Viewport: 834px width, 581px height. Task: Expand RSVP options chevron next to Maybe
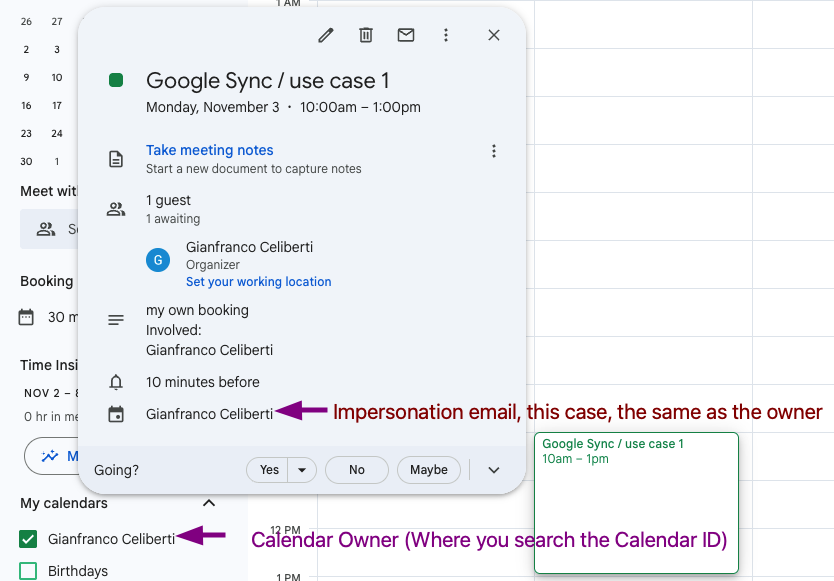[x=494, y=470]
